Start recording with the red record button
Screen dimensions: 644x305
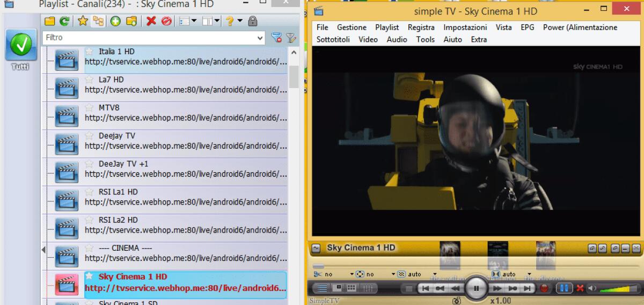pos(545,288)
